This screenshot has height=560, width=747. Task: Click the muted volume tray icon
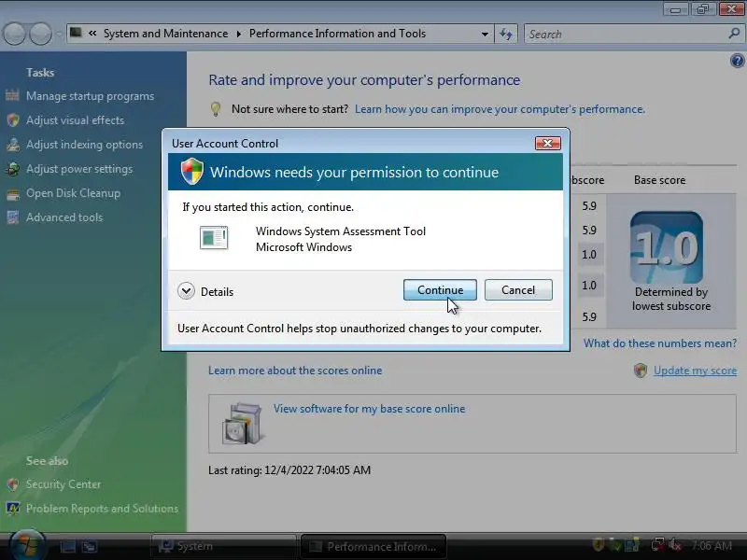pos(674,545)
